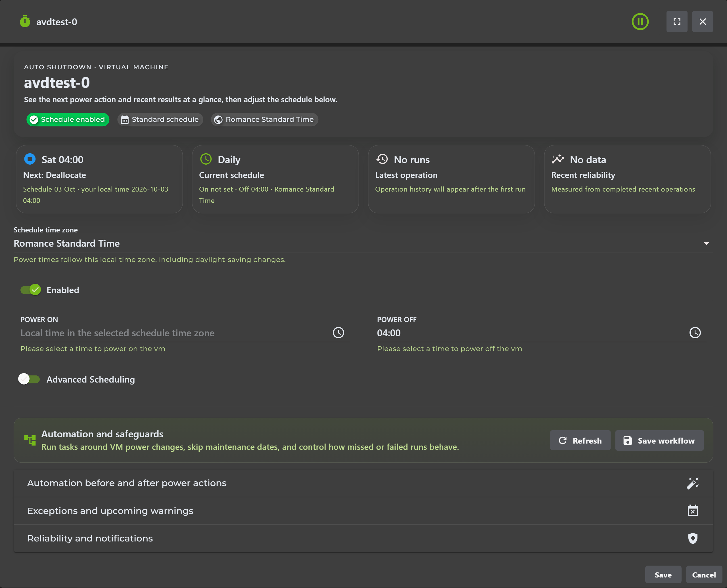Click the trend chart icon beside No data
727x588 pixels.
(558, 159)
